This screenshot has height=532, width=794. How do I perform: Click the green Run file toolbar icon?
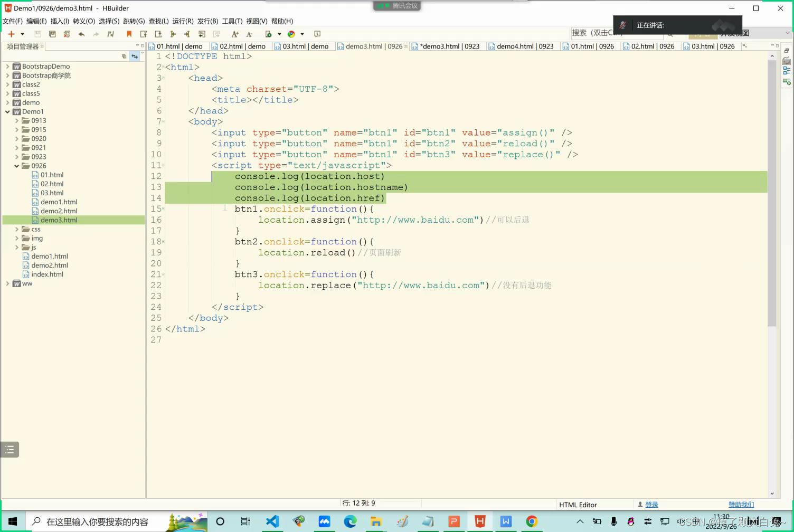pyautogui.click(x=268, y=34)
